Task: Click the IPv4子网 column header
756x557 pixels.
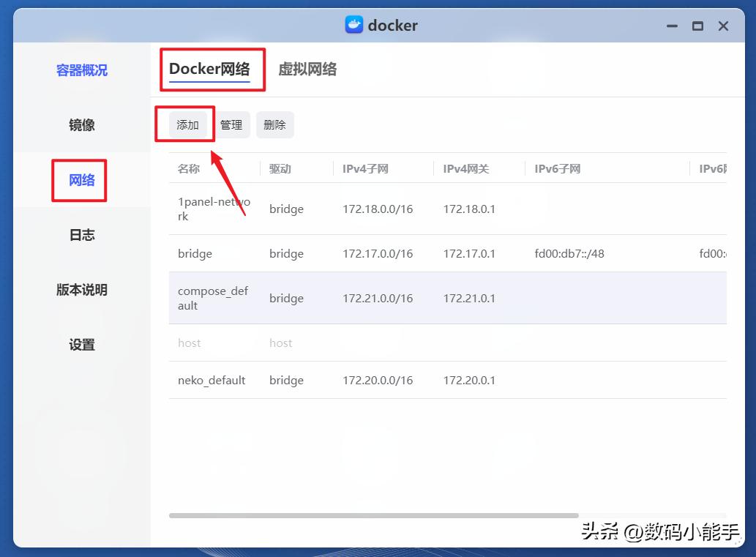Action: [x=365, y=169]
